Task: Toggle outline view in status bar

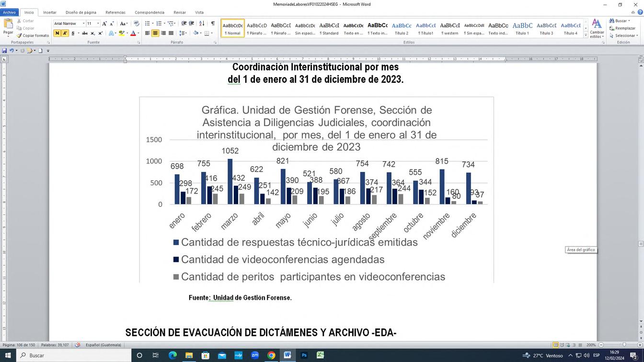Action: pyautogui.click(x=575, y=345)
